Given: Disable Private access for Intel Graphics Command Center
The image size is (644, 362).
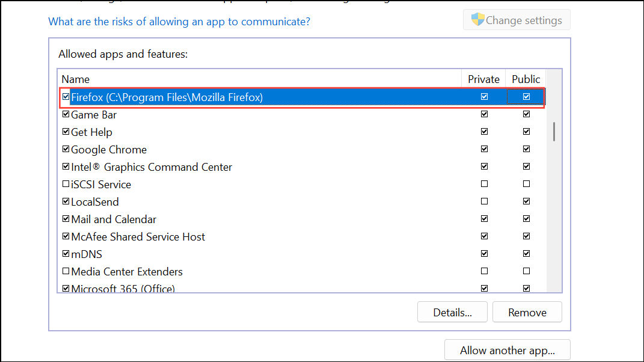Looking at the screenshot, I should [484, 166].
